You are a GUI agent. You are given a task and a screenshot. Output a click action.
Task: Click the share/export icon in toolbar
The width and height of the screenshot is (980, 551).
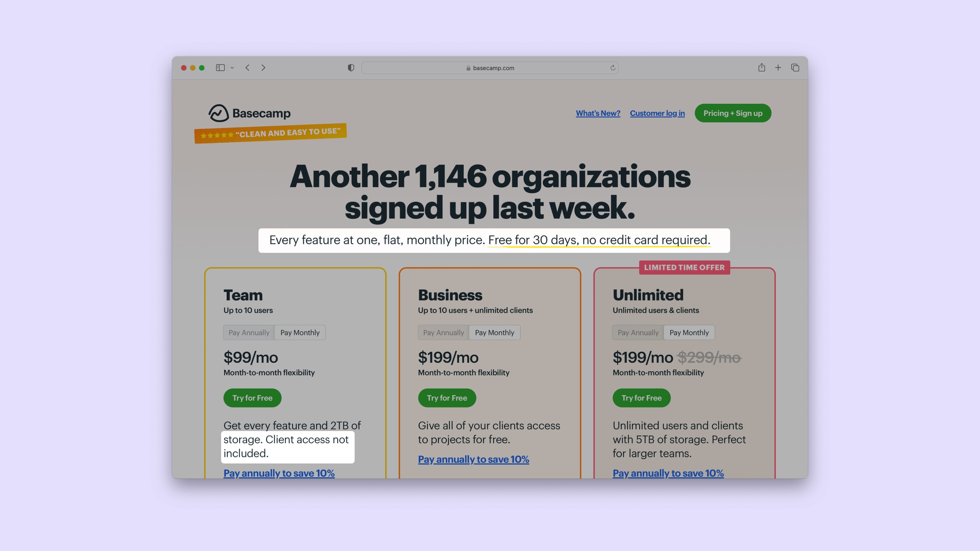(x=761, y=67)
